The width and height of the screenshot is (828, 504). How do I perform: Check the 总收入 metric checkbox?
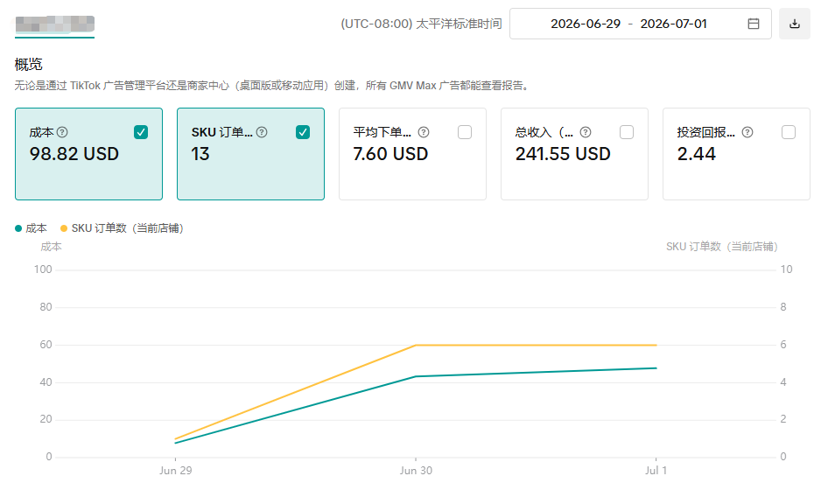[x=627, y=132]
